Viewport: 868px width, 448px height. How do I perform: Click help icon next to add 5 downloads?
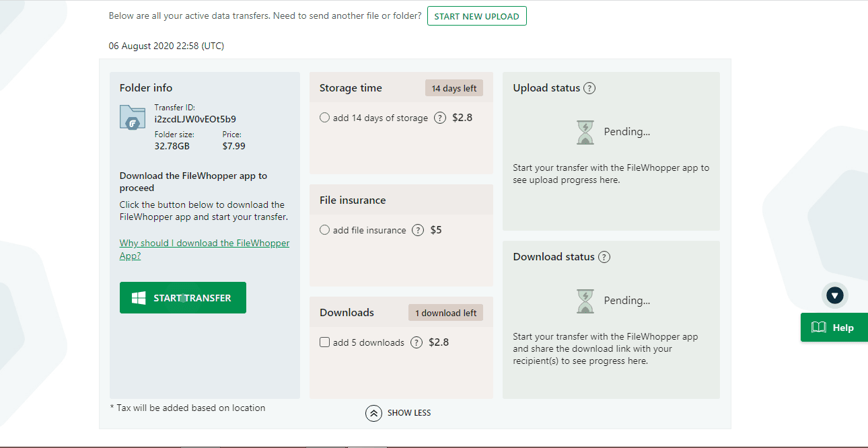[x=417, y=342]
